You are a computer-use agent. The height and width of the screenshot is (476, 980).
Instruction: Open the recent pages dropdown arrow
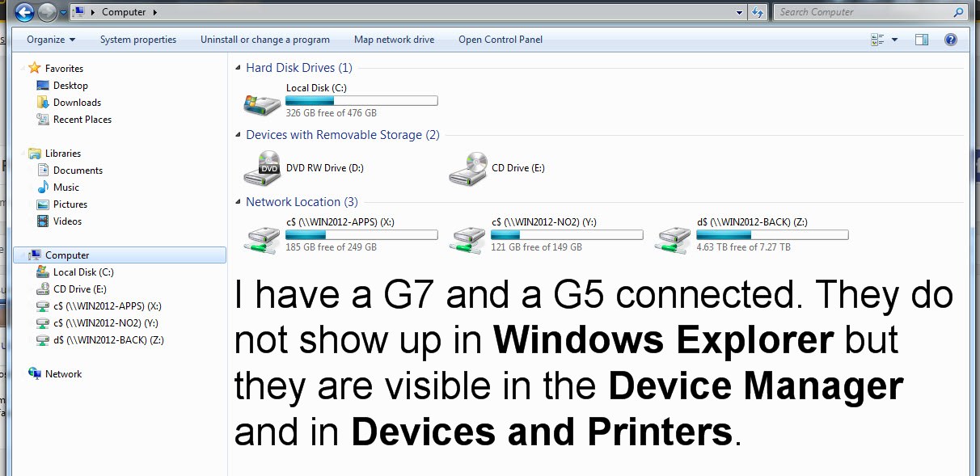63,13
